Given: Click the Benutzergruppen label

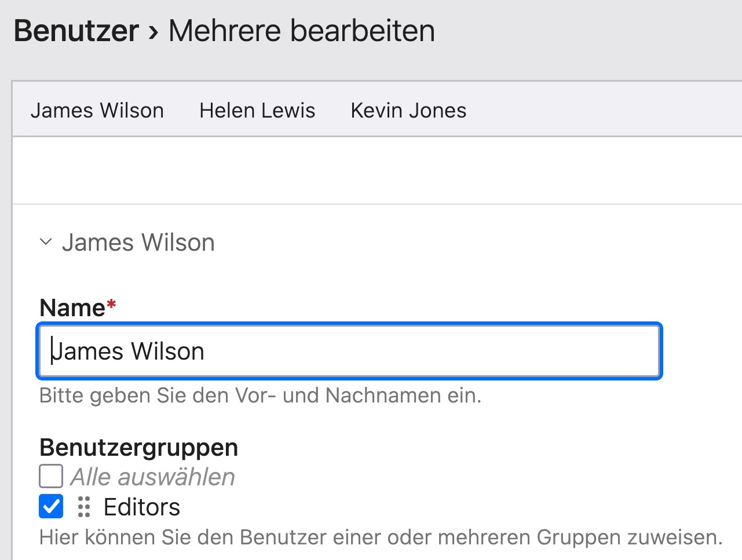Looking at the screenshot, I should 139,447.
